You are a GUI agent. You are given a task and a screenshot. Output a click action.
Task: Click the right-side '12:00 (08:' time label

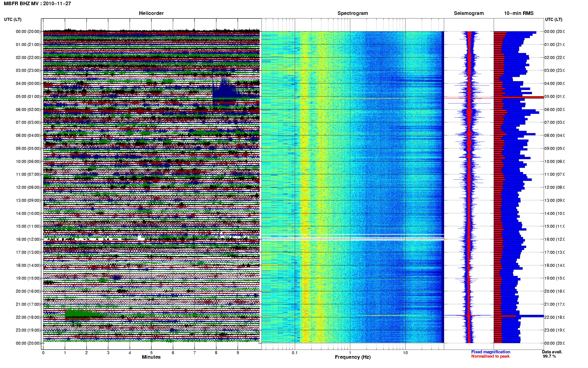555,187
